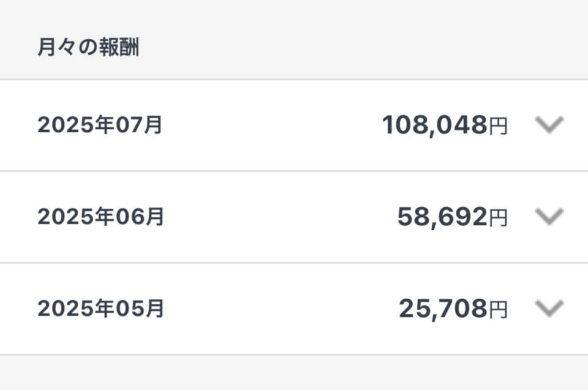Screen dimensions: 588x390
Task: Tap the 円 symbol after 58,692
Action: [x=498, y=219]
